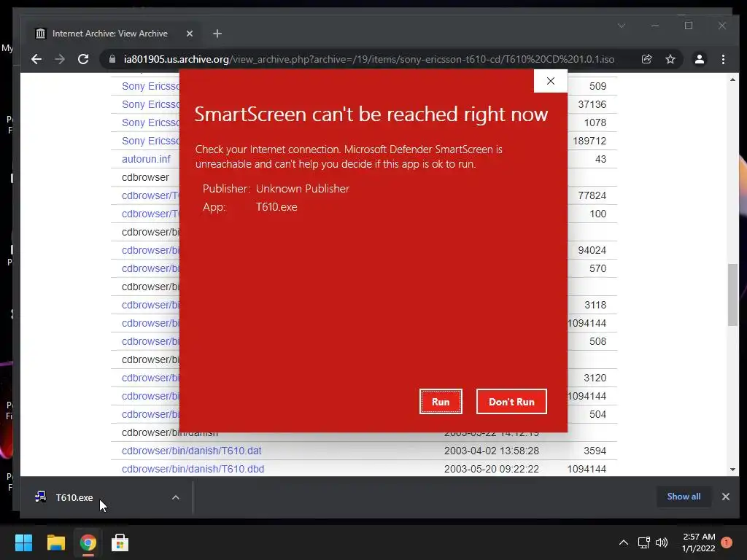The height and width of the screenshot is (560, 747).
Task: Open Chrome tab search chevron
Action: pos(622,26)
